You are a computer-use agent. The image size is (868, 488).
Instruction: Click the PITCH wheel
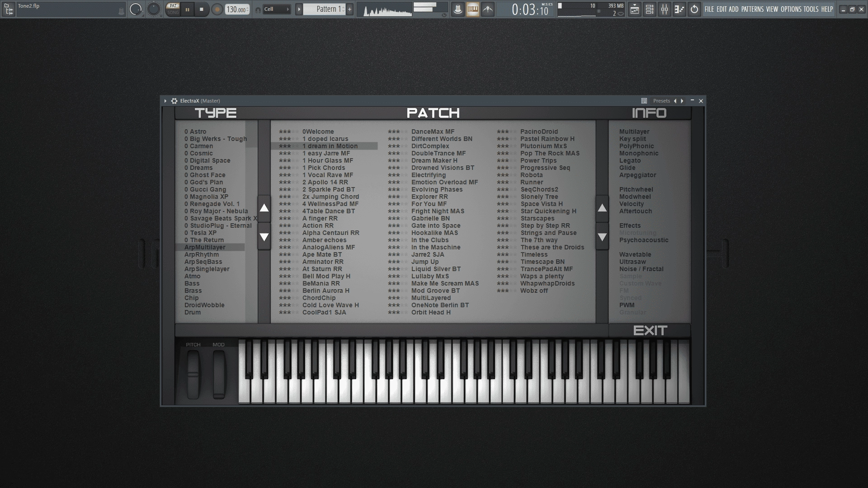(x=193, y=375)
